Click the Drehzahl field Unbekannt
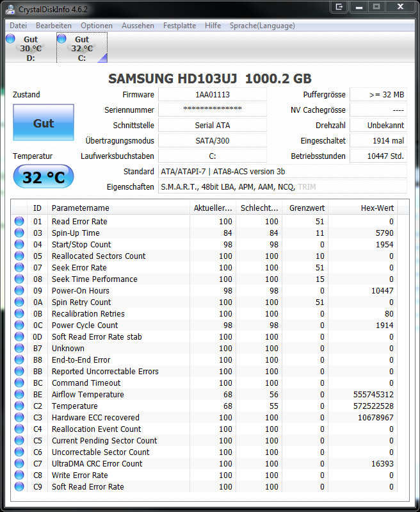The image size is (420, 512). 378,126
